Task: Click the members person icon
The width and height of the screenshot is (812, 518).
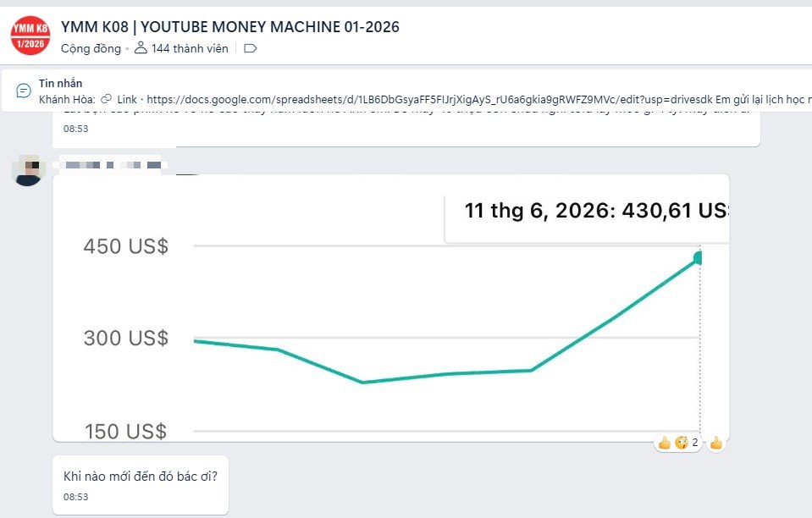Action: click(141, 48)
